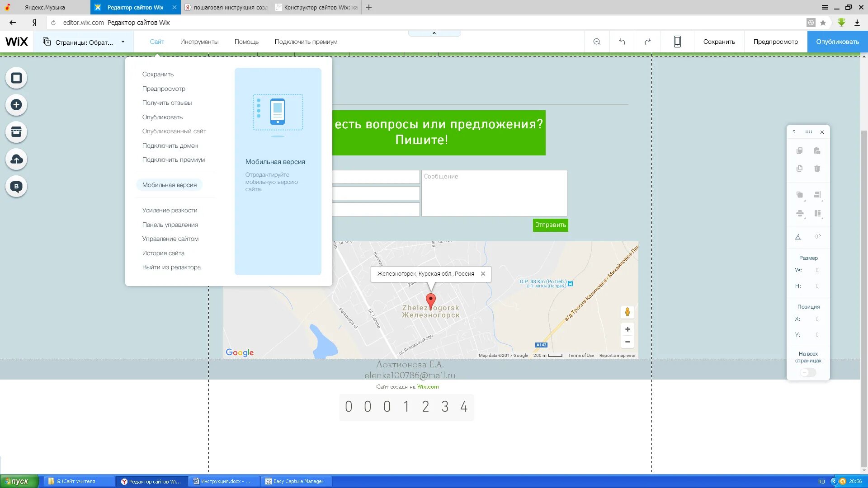
Task: Open the blog manager B icon
Action: tap(16, 186)
